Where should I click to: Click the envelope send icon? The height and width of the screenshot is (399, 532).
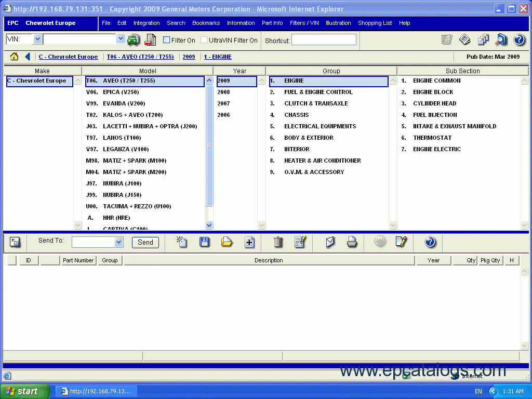click(x=330, y=242)
